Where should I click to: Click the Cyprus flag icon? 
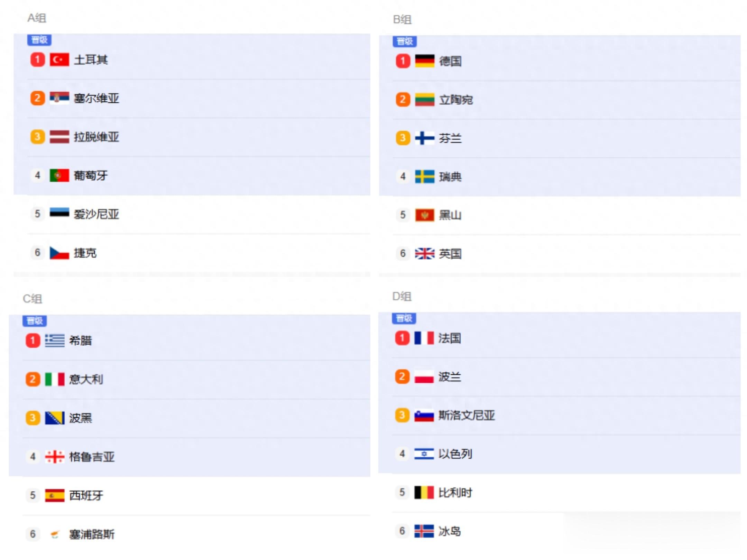55,534
